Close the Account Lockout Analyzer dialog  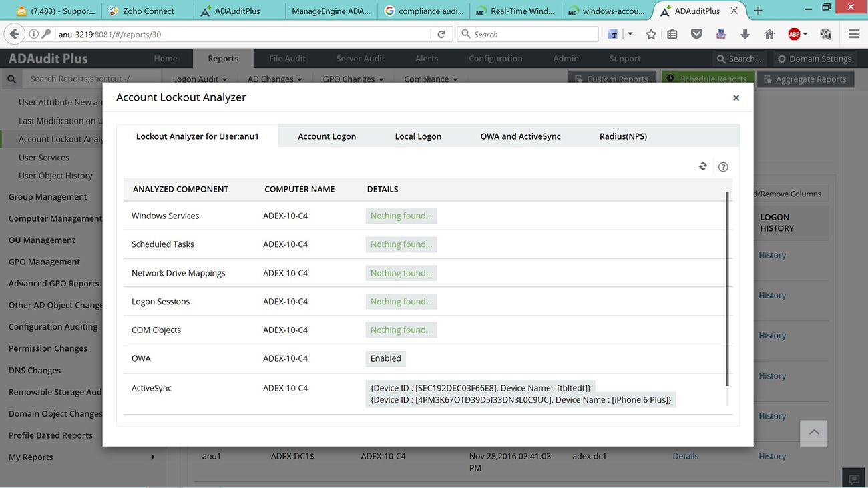click(736, 98)
